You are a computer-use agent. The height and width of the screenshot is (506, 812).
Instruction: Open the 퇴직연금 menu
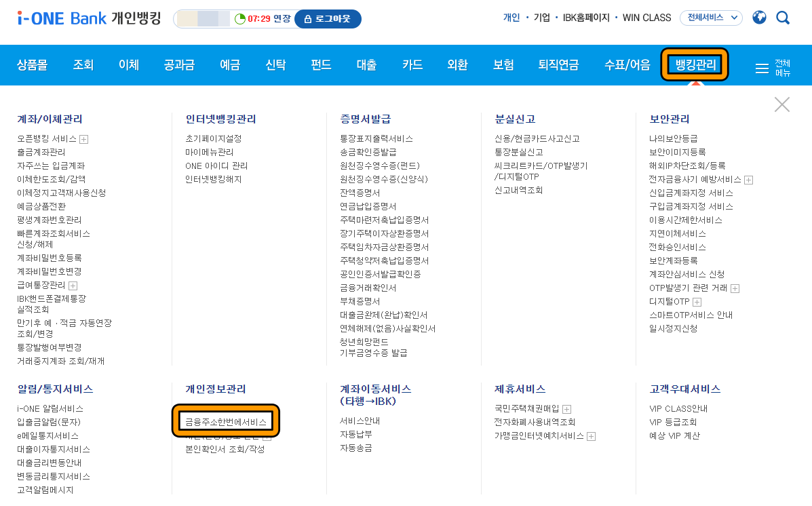point(558,64)
